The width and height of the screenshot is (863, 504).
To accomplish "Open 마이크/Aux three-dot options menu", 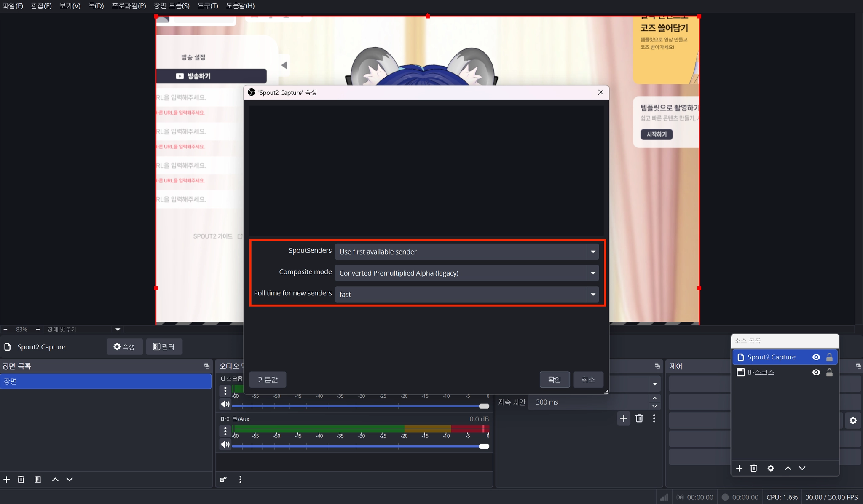I will [x=225, y=431].
